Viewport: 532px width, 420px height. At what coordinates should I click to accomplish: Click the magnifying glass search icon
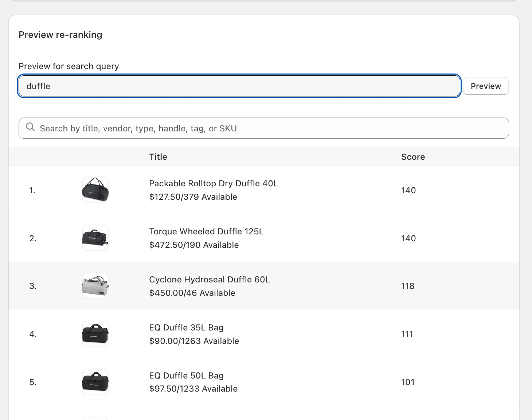click(x=30, y=127)
